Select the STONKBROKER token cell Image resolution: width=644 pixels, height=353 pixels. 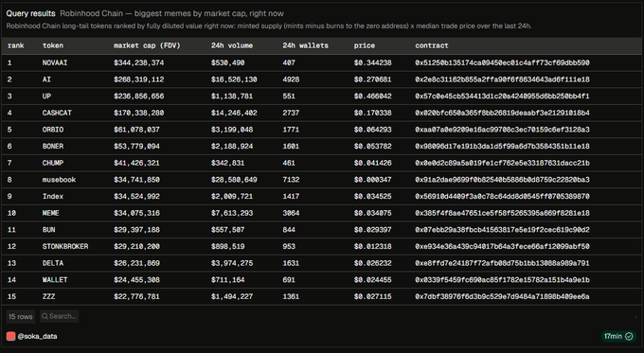[x=65, y=246]
